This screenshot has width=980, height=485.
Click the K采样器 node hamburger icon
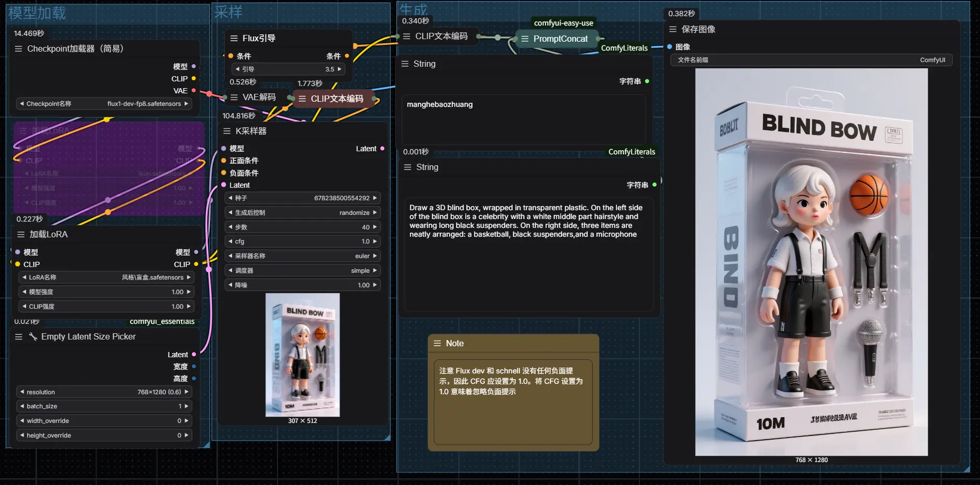pyautogui.click(x=227, y=131)
